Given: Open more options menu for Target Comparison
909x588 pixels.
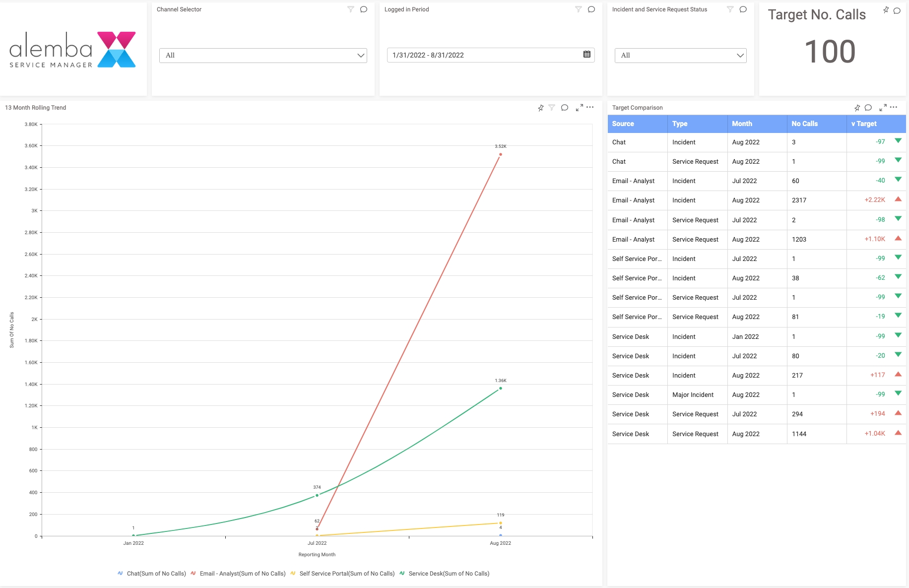Looking at the screenshot, I should pyautogui.click(x=894, y=107).
